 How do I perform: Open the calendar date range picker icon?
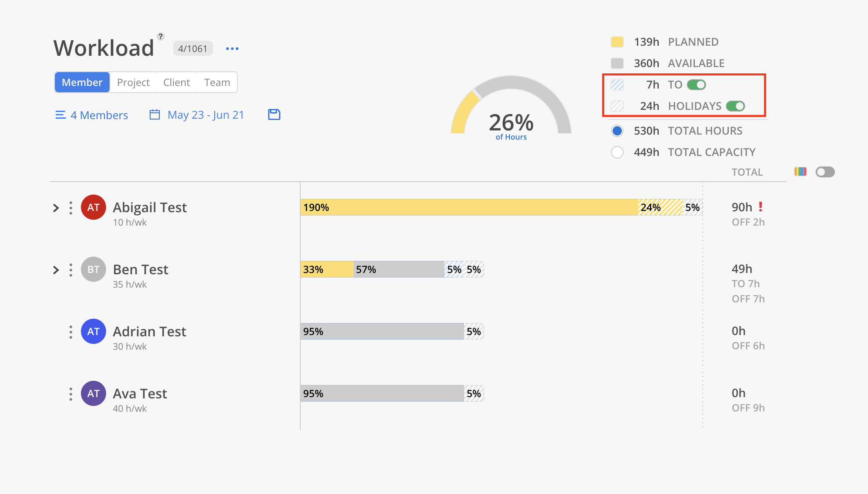pyautogui.click(x=155, y=114)
